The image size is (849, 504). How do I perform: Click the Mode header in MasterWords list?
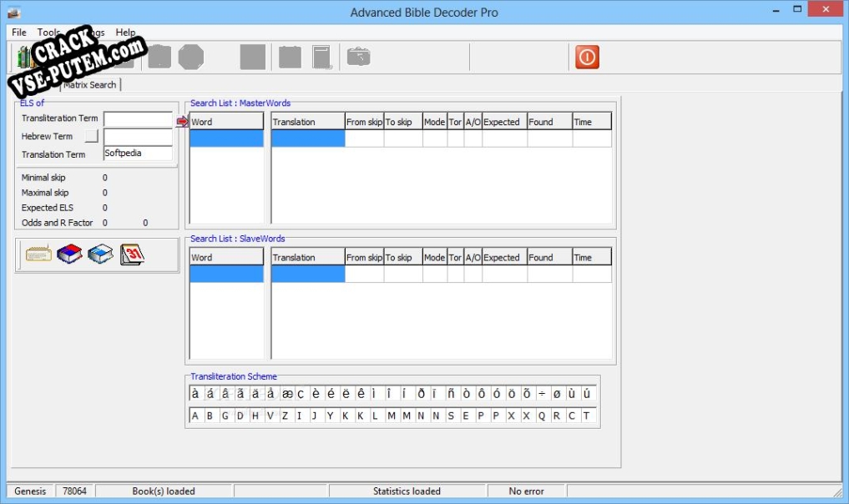[435, 121]
